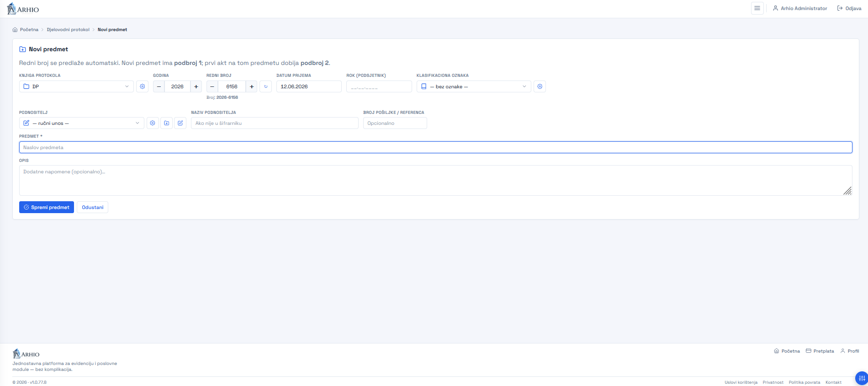Focus the Predmet title input field
The image size is (868, 386).
pos(436,147)
